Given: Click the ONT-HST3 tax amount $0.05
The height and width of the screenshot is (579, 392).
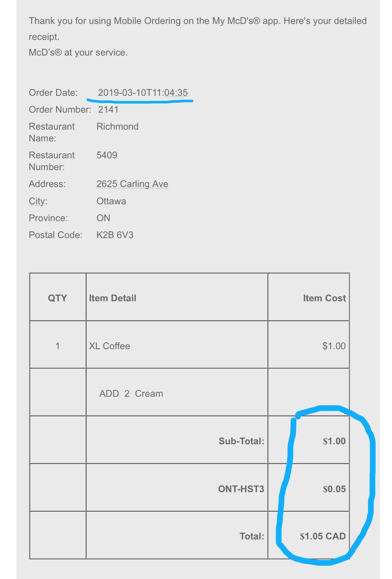Looking at the screenshot, I should 334,489.
